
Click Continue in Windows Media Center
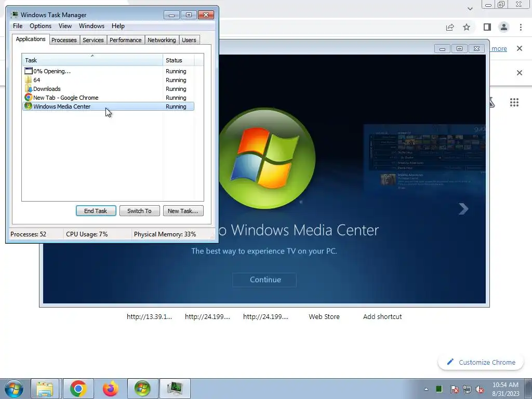click(264, 280)
